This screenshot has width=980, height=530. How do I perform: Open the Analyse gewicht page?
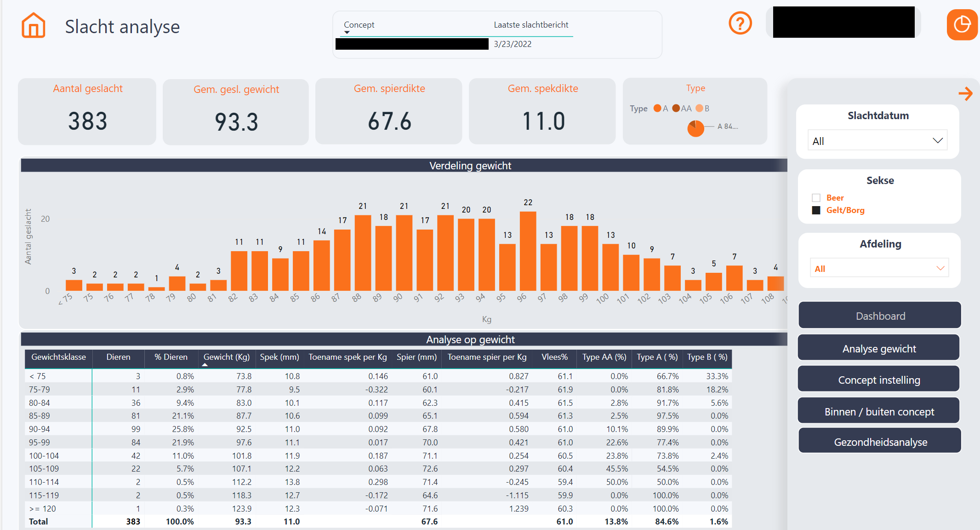879,348
